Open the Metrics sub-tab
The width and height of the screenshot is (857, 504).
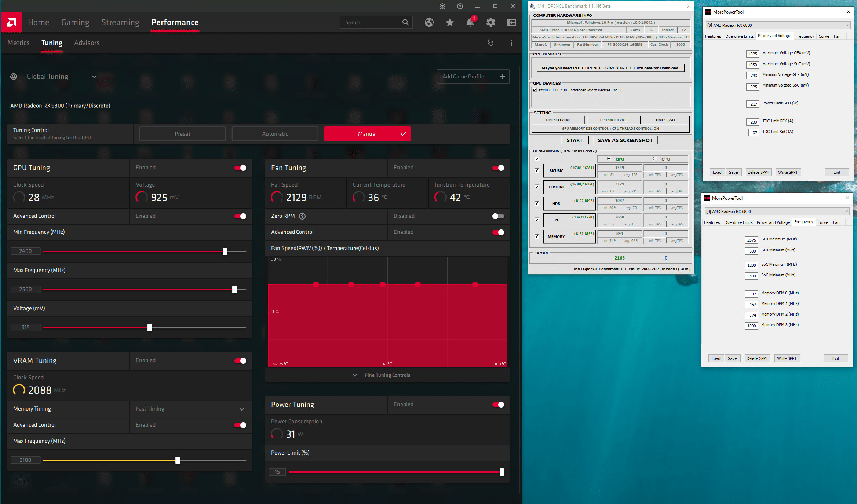coord(18,43)
